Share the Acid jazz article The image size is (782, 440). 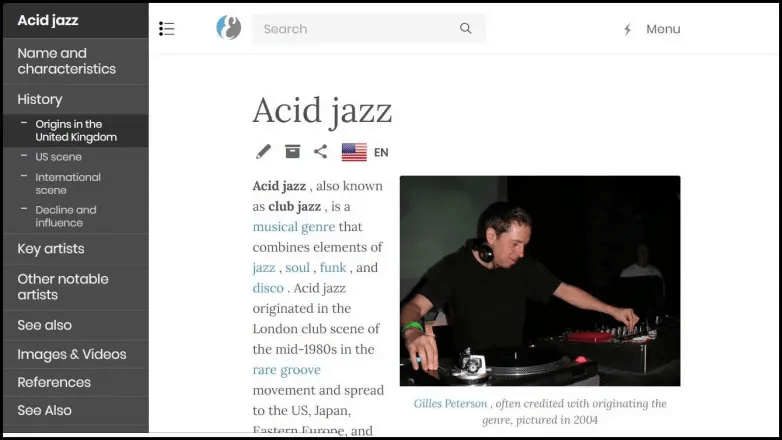click(320, 152)
